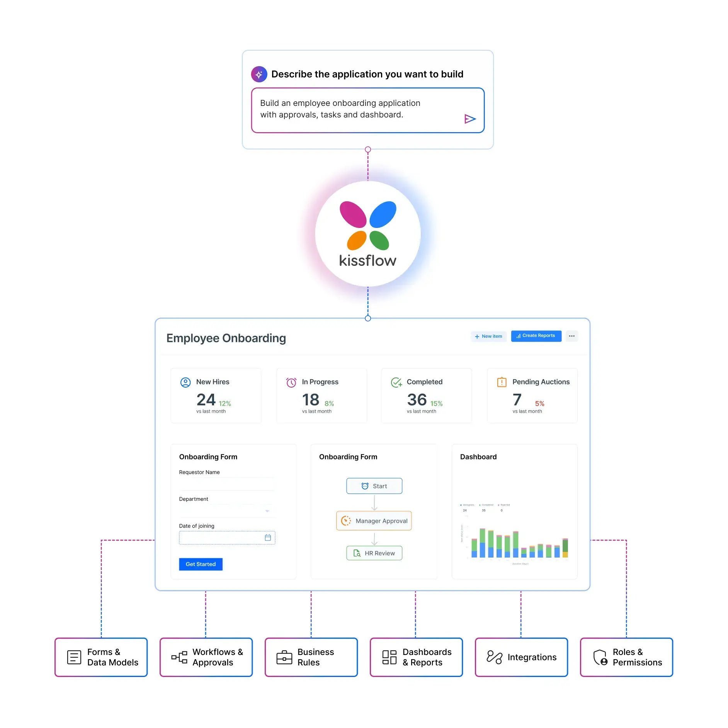Viewport: 728px width, 728px height.
Task: Click the 15% change in Completed
Action: coord(437,404)
